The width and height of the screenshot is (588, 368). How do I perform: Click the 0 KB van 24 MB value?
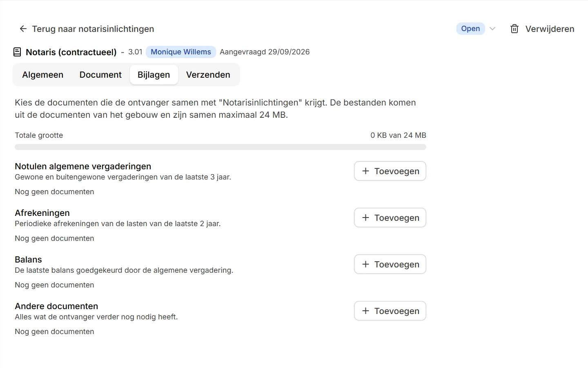(x=398, y=135)
